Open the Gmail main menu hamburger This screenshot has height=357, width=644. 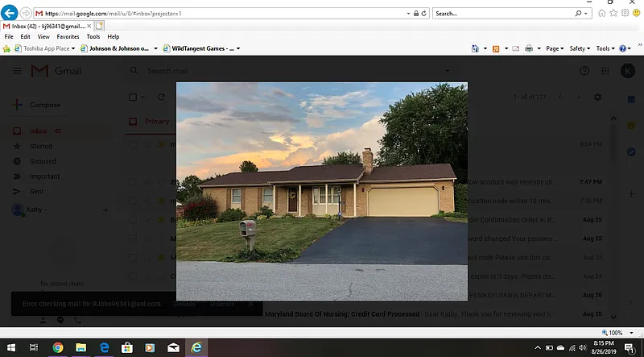[x=17, y=71]
